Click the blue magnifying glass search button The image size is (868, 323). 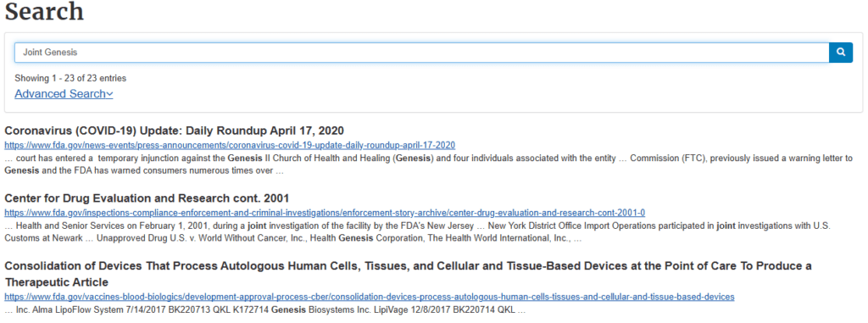coord(841,52)
